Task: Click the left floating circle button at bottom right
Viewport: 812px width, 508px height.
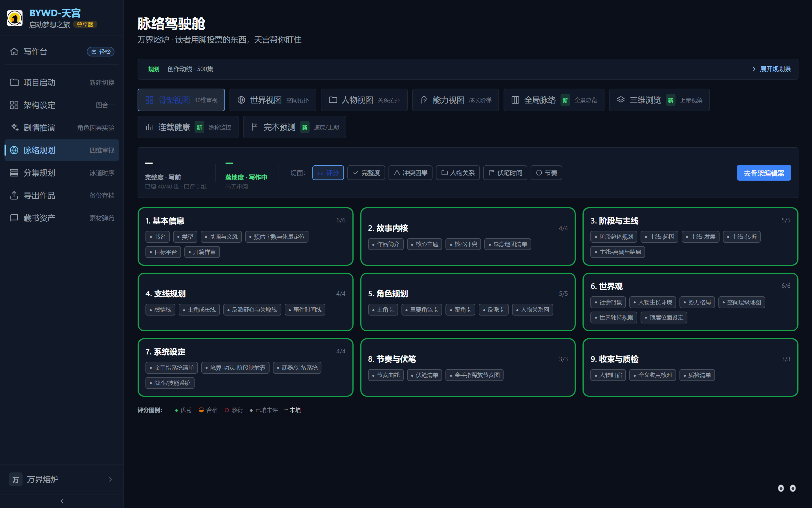Action: [781, 488]
